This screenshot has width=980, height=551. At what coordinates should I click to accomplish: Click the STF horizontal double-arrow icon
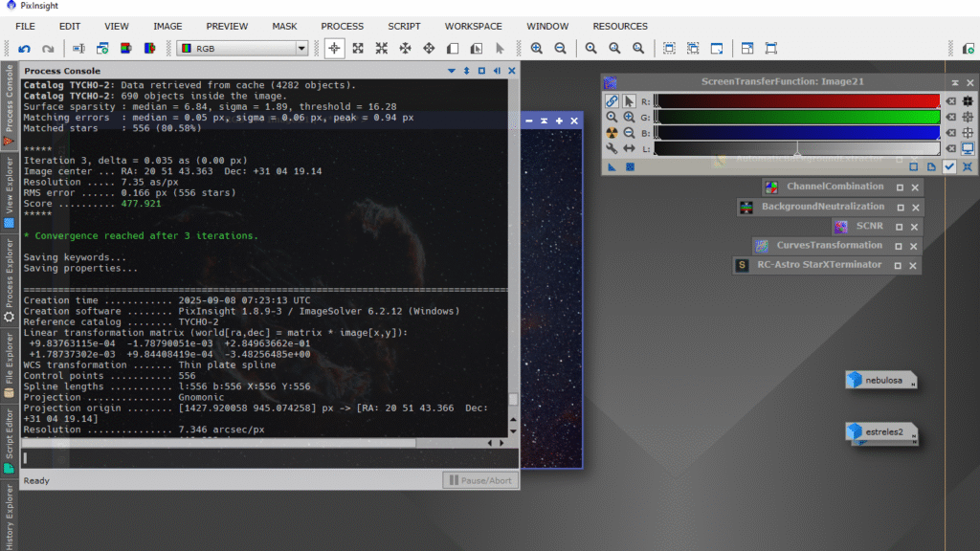(629, 148)
